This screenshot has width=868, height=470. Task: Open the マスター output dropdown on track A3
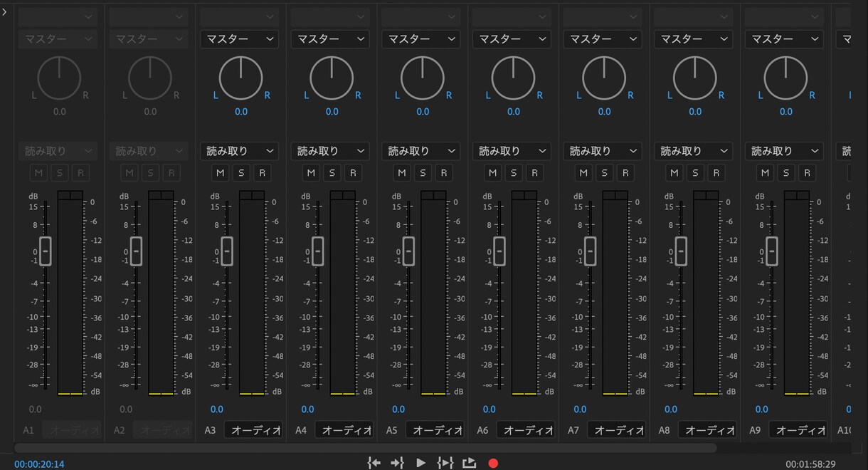[240, 39]
